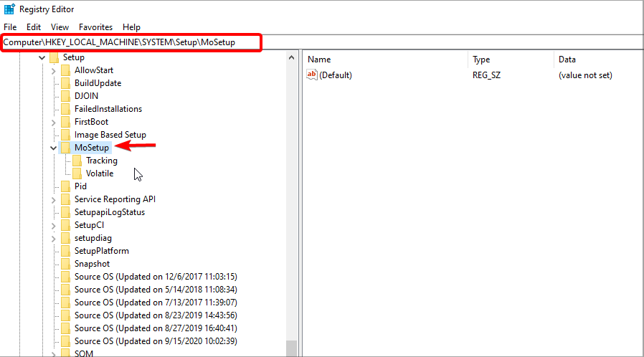Click the tree scrollbar up arrow

292,57
